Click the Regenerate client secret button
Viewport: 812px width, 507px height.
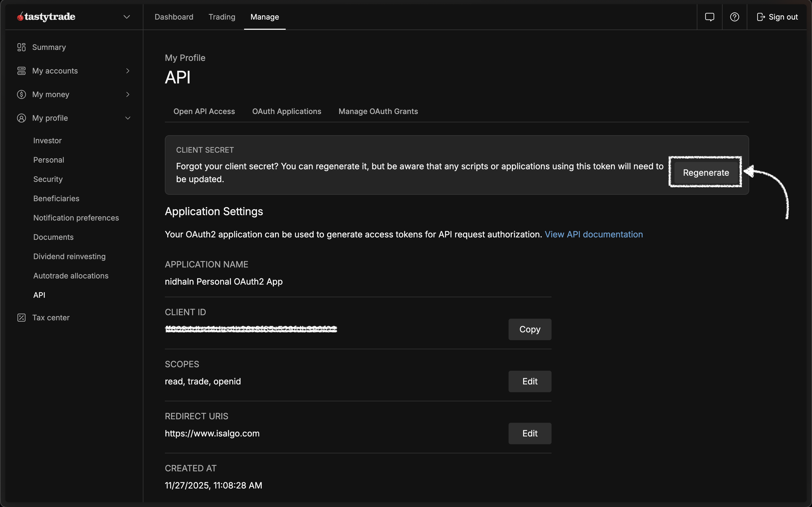point(705,172)
